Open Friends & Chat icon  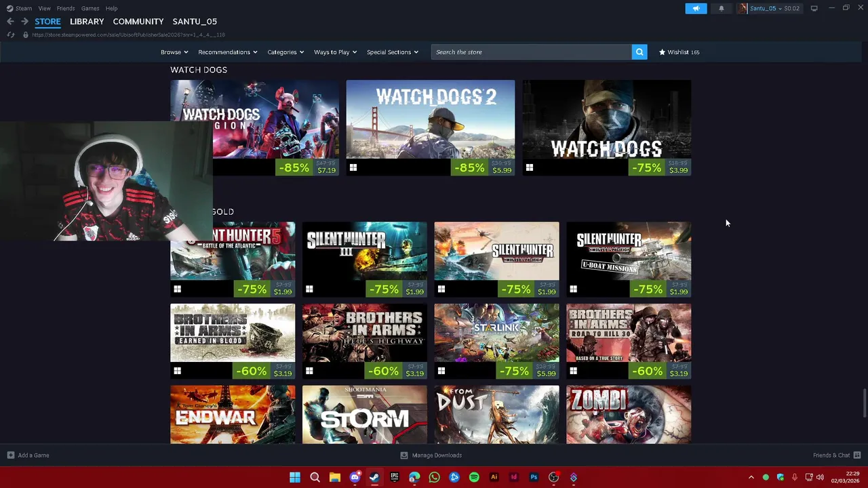857,455
